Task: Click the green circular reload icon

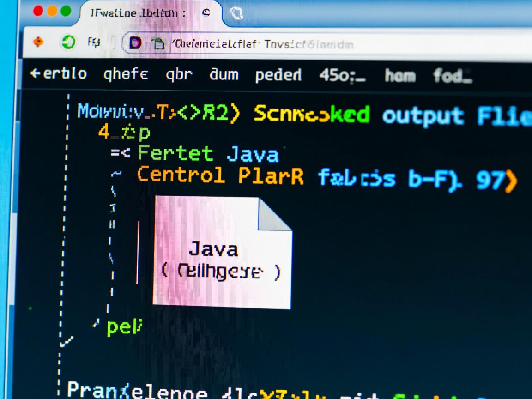Action: [67, 43]
